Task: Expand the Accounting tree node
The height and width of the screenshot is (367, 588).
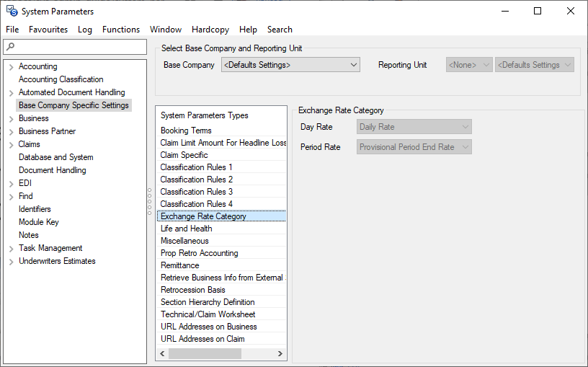Action: click(11, 67)
